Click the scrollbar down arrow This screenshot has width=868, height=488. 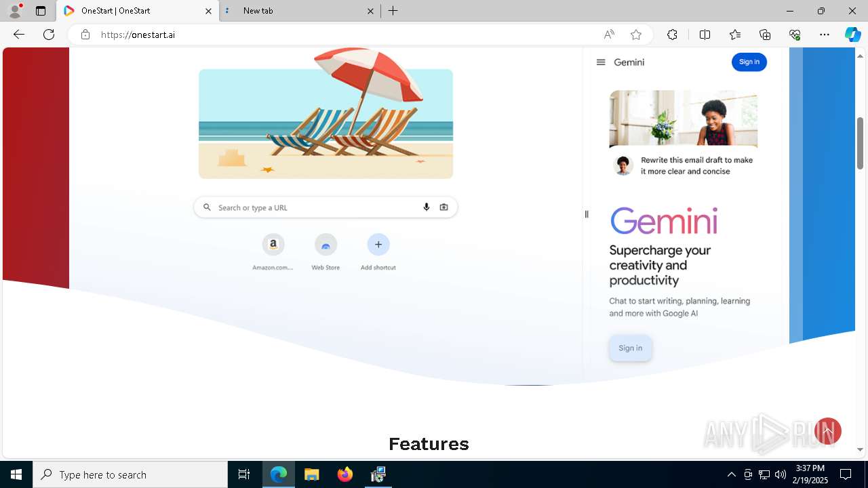(861, 449)
